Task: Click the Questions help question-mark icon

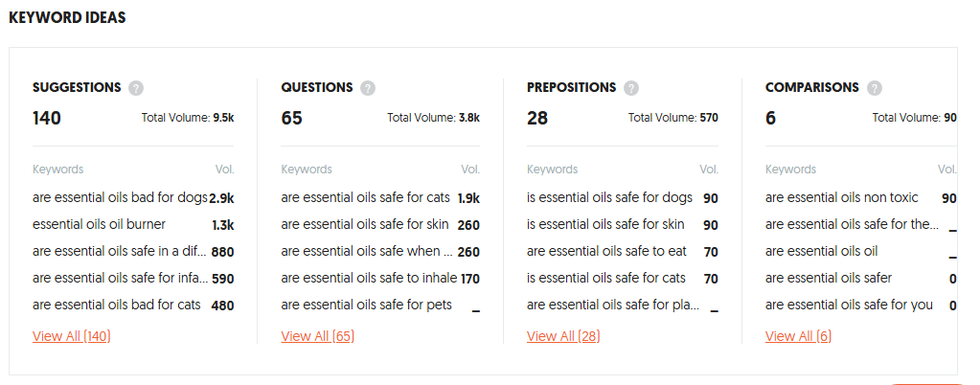Action: point(368,88)
